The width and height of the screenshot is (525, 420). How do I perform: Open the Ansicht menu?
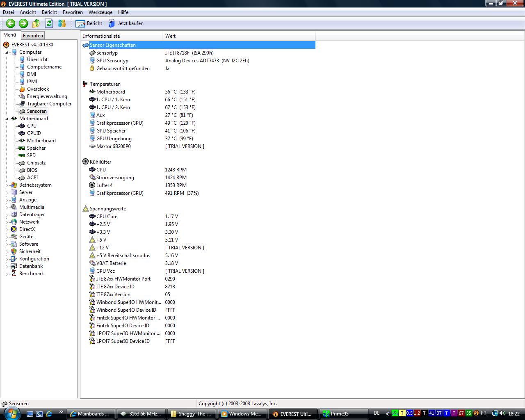click(28, 12)
